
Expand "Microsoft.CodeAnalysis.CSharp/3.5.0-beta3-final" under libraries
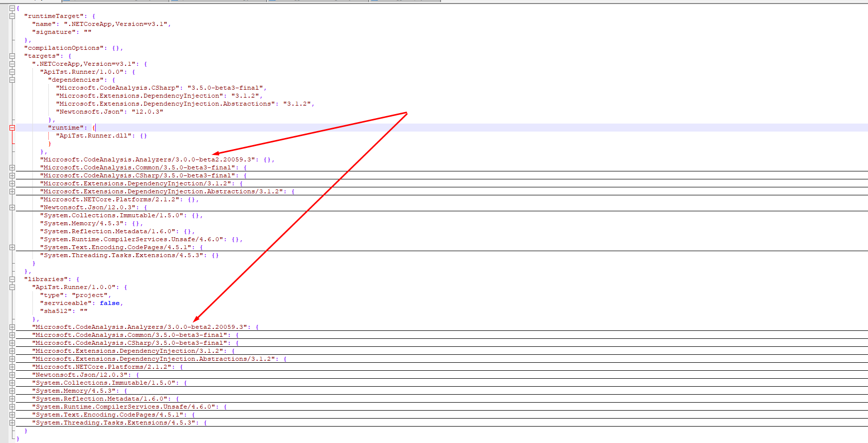(x=12, y=343)
